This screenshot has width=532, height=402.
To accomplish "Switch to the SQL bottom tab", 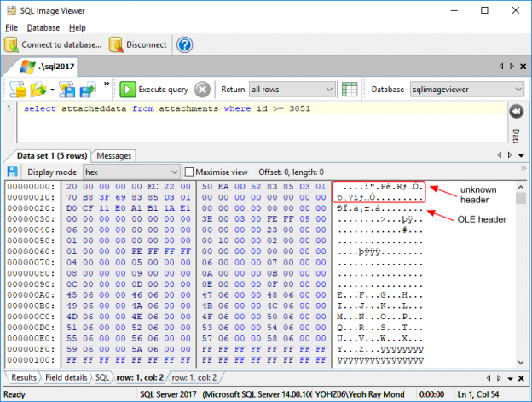I will pyautogui.click(x=102, y=377).
